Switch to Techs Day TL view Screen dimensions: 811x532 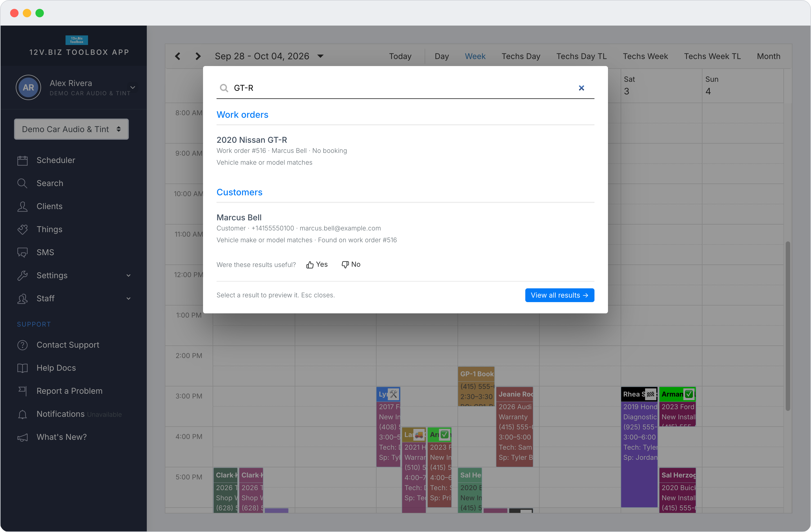pyautogui.click(x=581, y=56)
